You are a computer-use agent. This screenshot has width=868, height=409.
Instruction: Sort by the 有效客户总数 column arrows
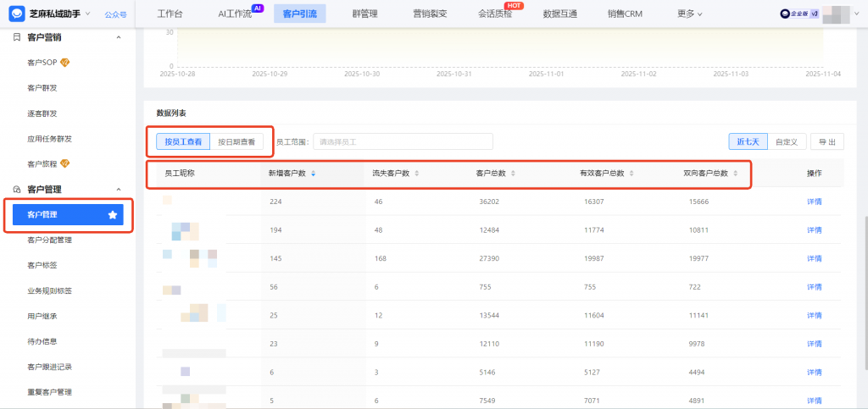632,174
